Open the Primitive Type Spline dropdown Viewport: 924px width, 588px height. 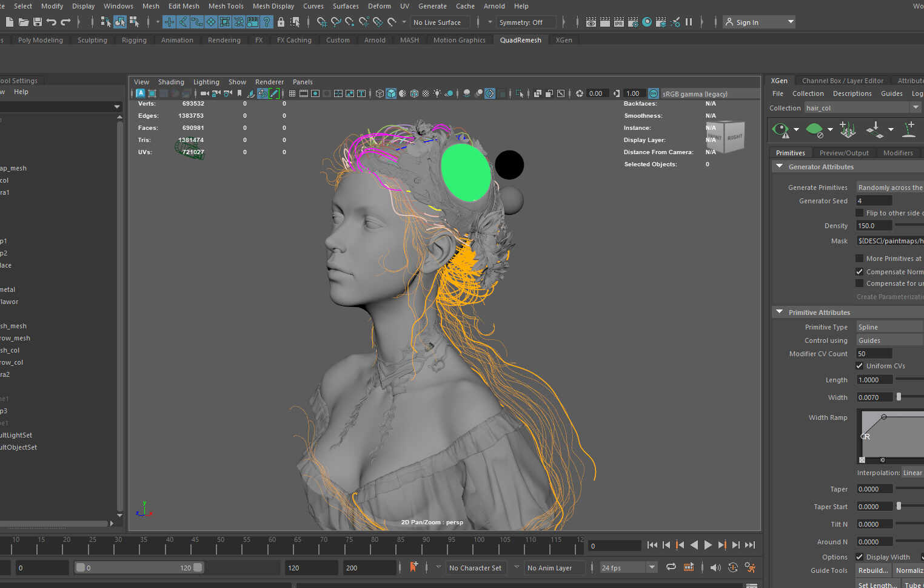[889, 327]
